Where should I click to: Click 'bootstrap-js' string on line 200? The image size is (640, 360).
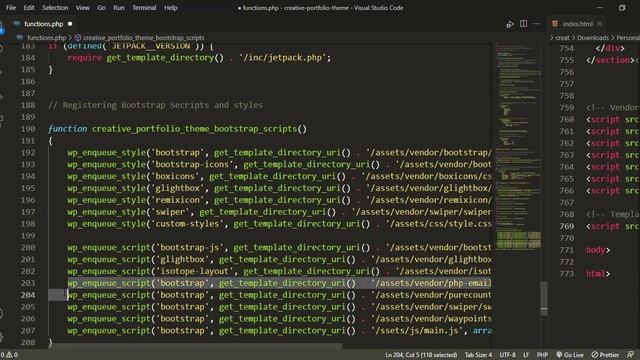tap(189, 247)
